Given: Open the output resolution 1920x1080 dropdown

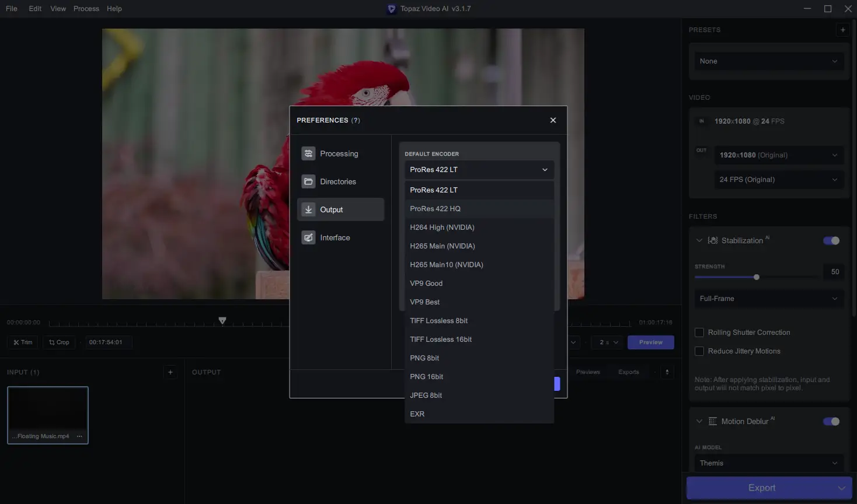Looking at the screenshot, I should (779, 155).
